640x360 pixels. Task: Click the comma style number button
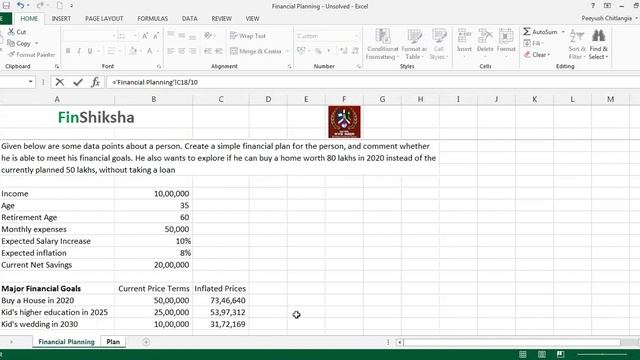tap(329, 51)
